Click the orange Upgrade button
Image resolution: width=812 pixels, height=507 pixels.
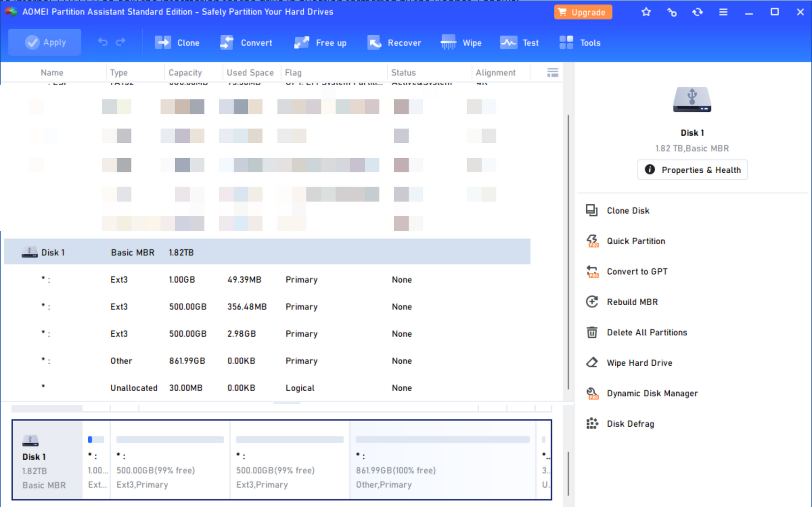click(x=583, y=12)
